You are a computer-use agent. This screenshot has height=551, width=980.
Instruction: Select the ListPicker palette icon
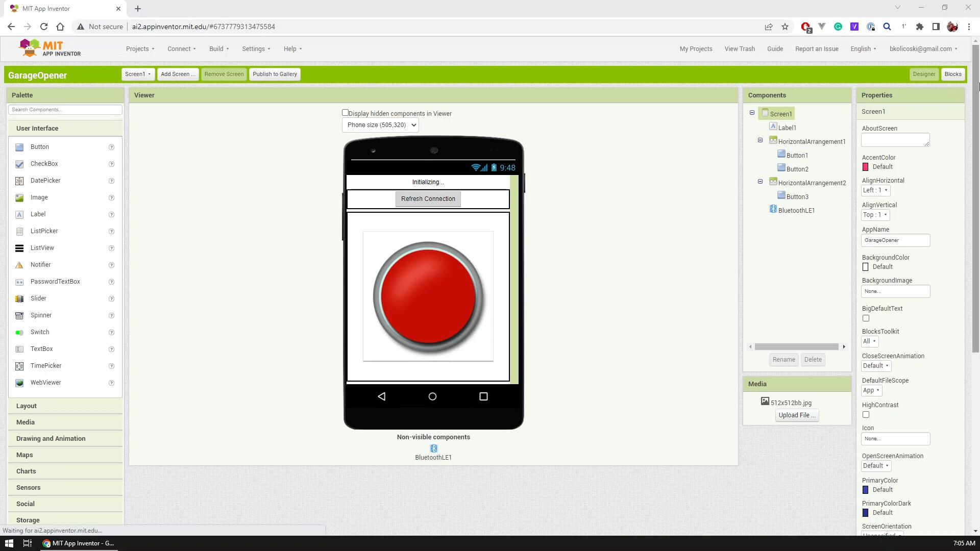(19, 232)
